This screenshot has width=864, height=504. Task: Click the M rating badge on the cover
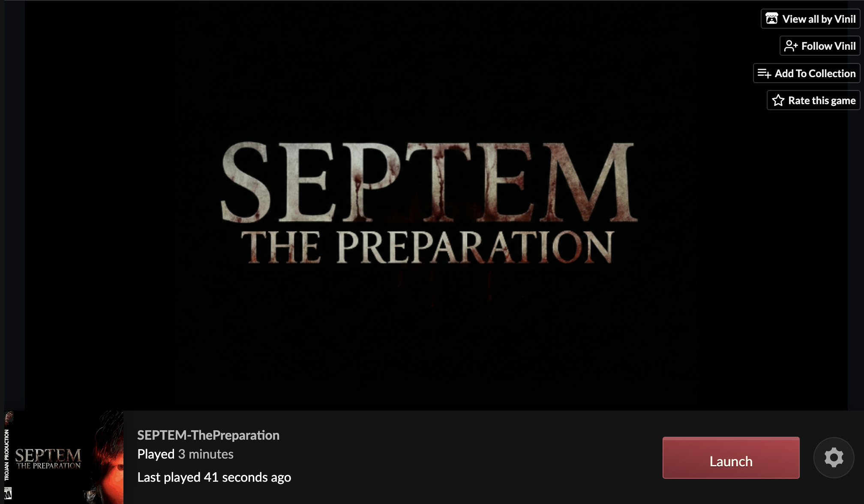[7, 493]
